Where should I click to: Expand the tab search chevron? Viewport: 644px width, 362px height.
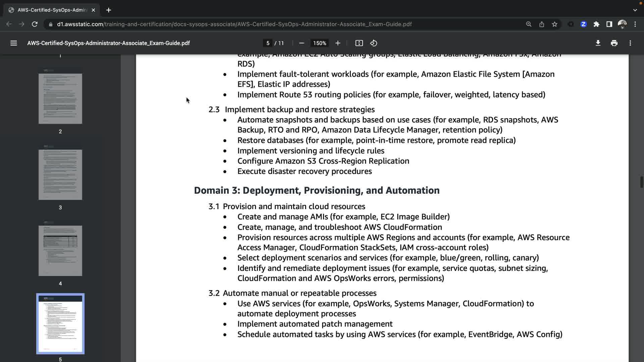tap(635, 10)
